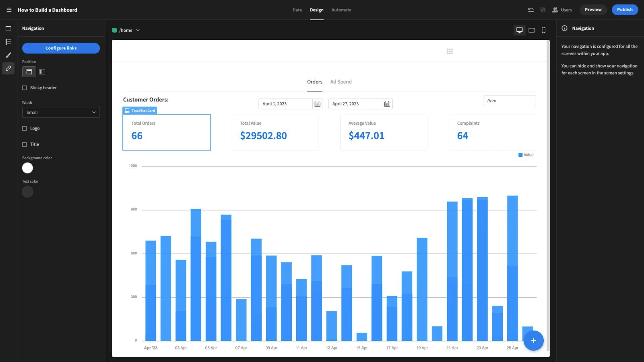Click the April 27, 2023 date field
644x362 pixels.
[355, 104]
